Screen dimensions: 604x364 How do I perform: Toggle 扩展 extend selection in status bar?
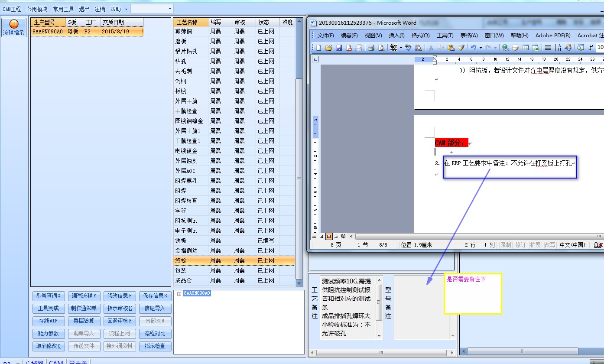click(x=535, y=245)
